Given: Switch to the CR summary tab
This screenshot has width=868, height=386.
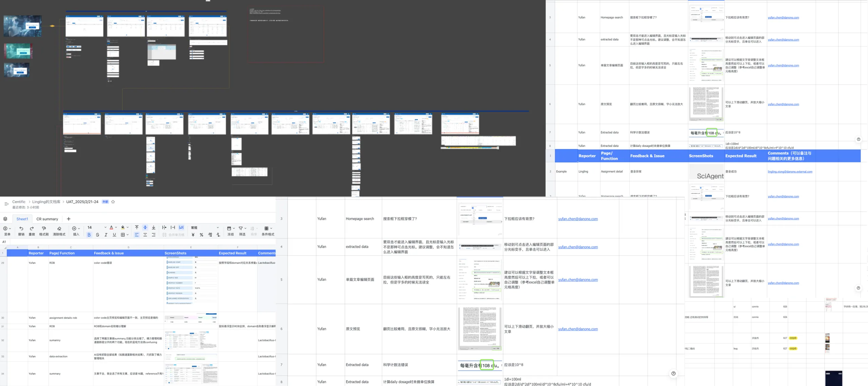Looking at the screenshot, I should click(47, 219).
